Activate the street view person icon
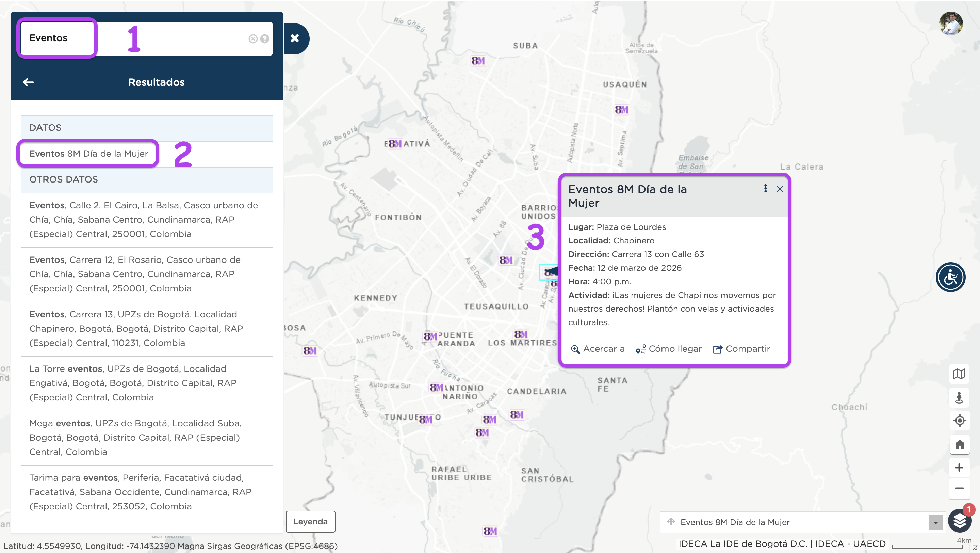The image size is (980, 553). [959, 397]
